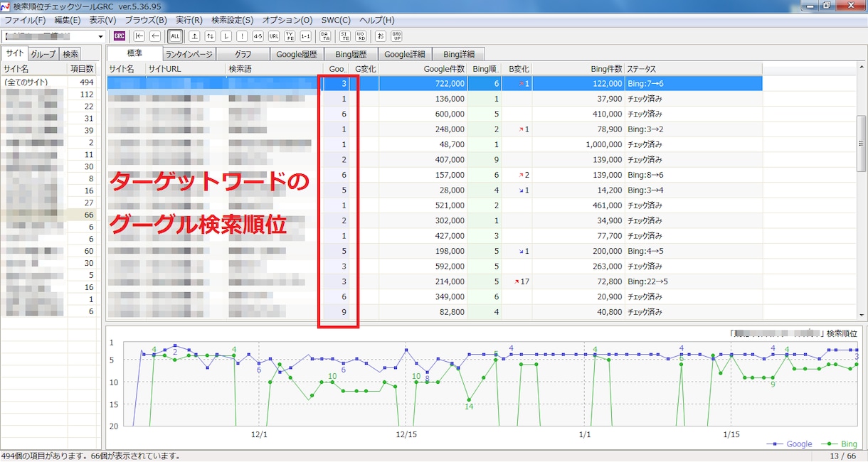Open the ヘルプ(H) menu
Screen dimensions: 868x462
377,20
